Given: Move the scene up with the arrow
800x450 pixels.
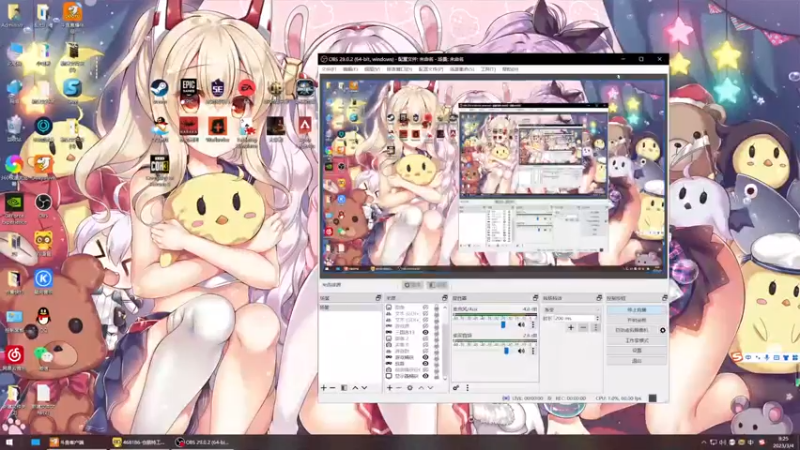Looking at the screenshot, I should pos(356,388).
